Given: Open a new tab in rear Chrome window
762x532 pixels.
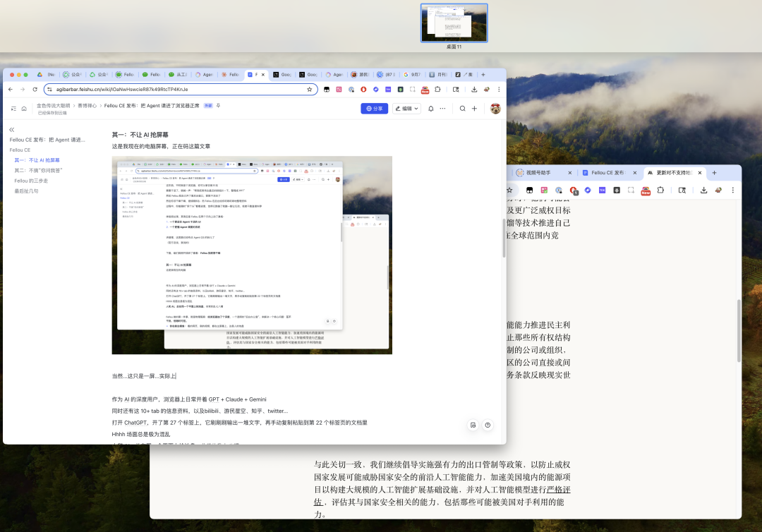Looking at the screenshot, I should click(714, 173).
